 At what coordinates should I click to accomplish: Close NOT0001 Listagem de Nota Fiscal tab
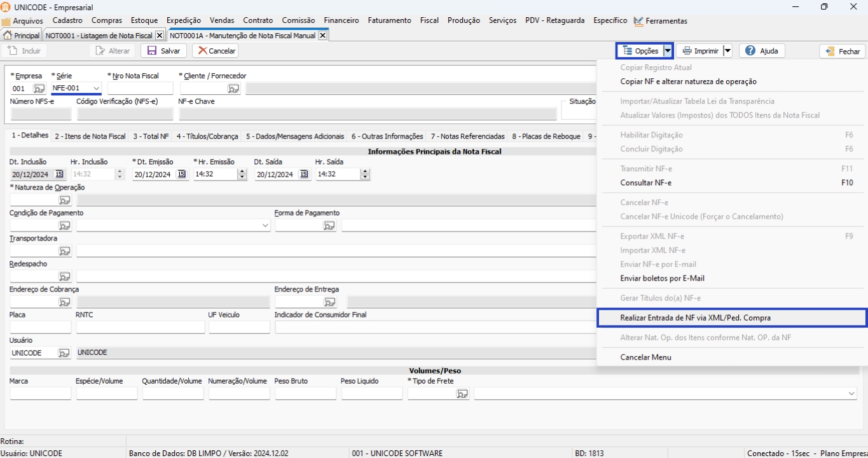pyautogui.click(x=159, y=36)
